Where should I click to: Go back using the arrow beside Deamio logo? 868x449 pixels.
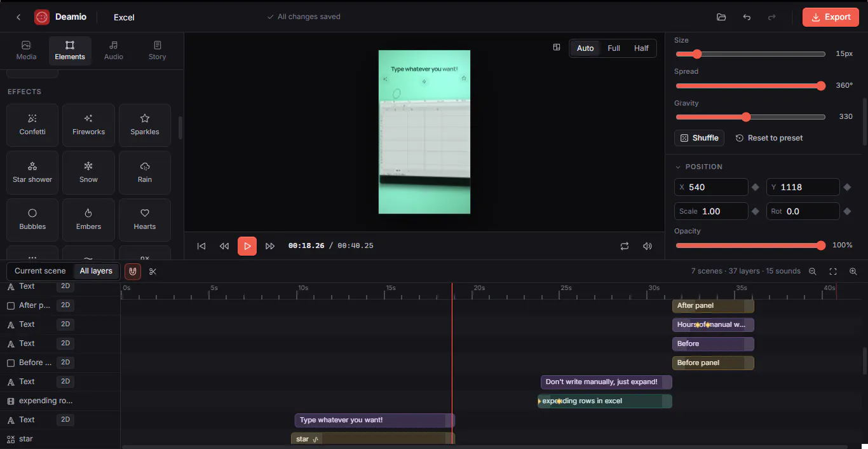[18, 17]
